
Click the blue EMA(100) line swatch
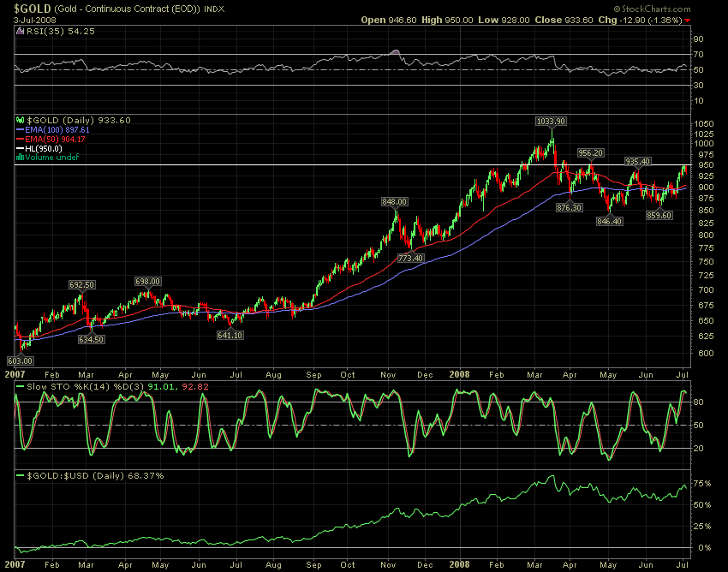tap(20, 130)
